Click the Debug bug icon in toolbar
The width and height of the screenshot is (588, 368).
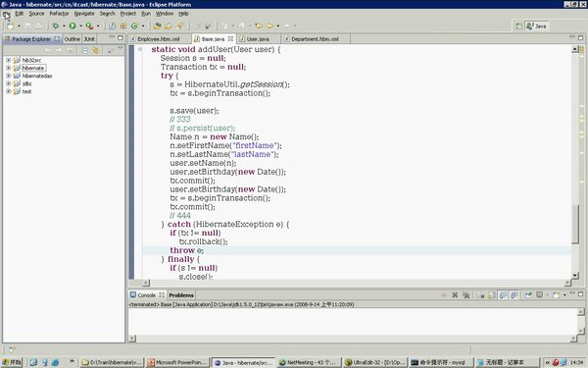coord(56,26)
